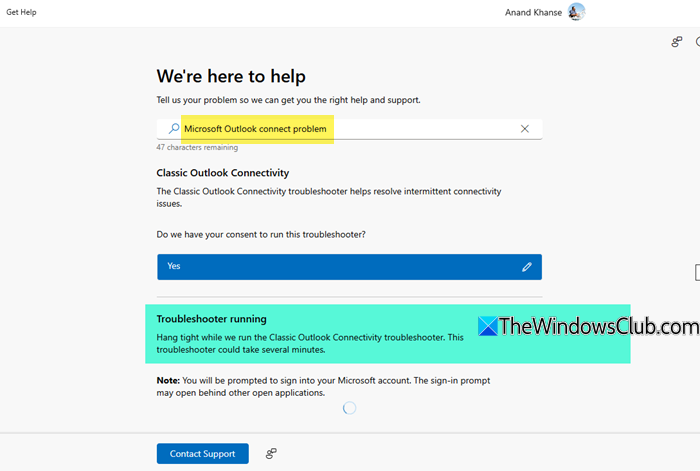Image resolution: width=700 pixels, height=471 pixels.
Task: Focus the Microsoft Outlook connect problem search field
Action: click(349, 129)
